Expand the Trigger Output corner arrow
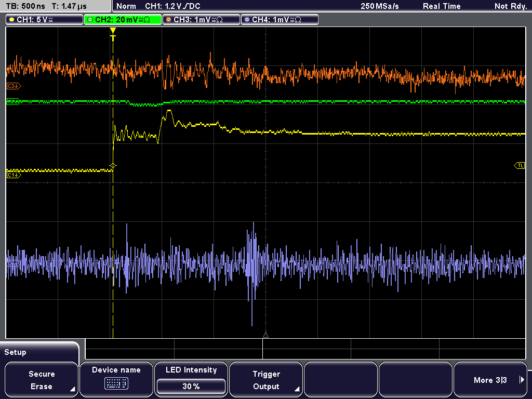This screenshot has width=532, height=399. 297,389
